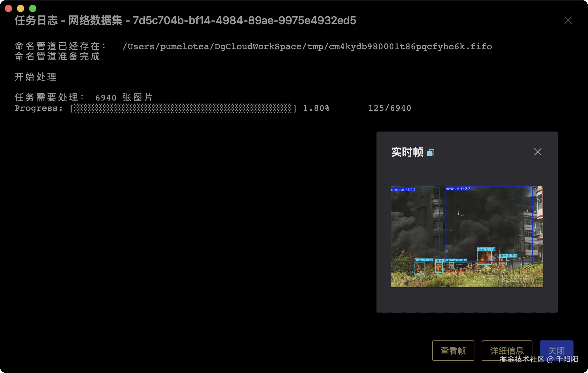Click the highlighted 关闭 button
Viewport: 588px width, 373px height.
click(557, 351)
